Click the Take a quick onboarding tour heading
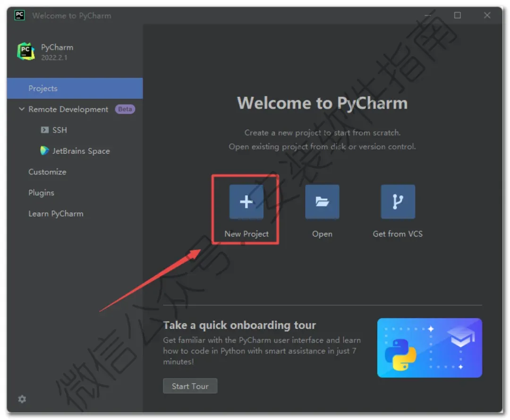 pyautogui.click(x=239, y=325)
